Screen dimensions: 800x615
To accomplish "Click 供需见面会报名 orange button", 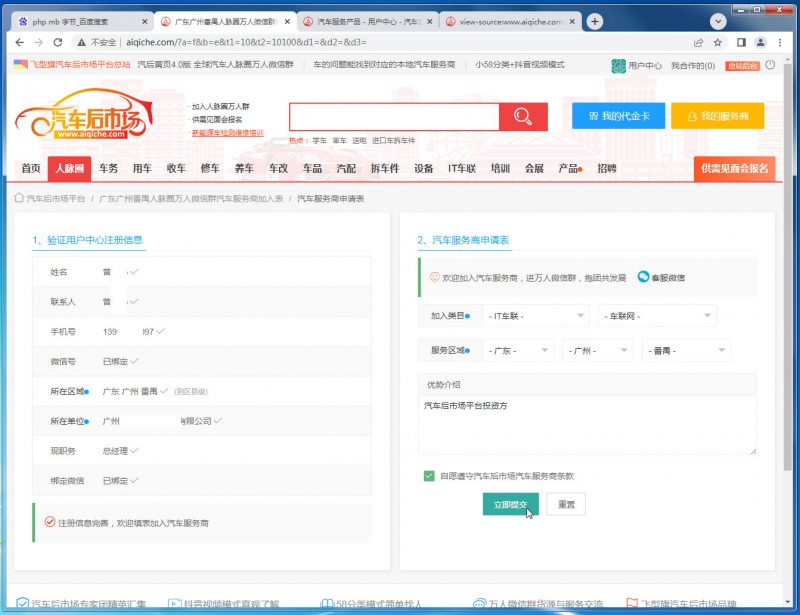I will click(x=734, y=168).
